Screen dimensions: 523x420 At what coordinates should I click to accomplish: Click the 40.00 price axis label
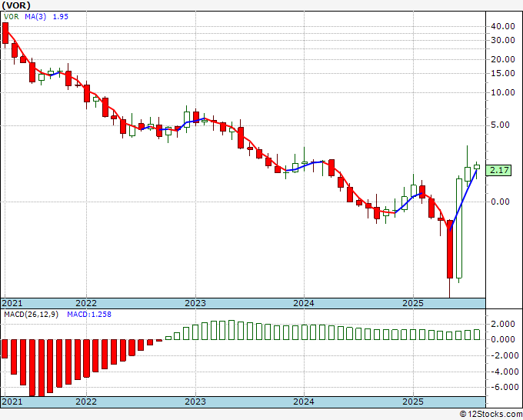pyautogui.click(x=503, y=26)
